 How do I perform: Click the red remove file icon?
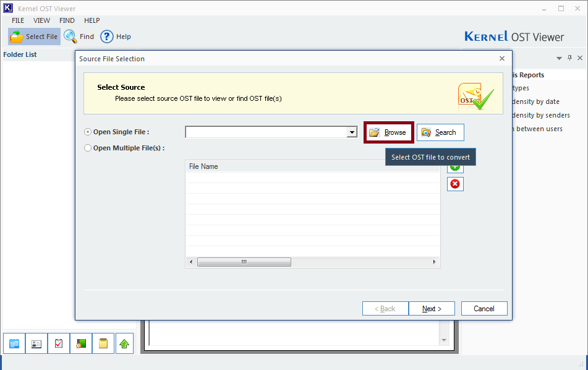pyautogui.click(x=455, y=184)
